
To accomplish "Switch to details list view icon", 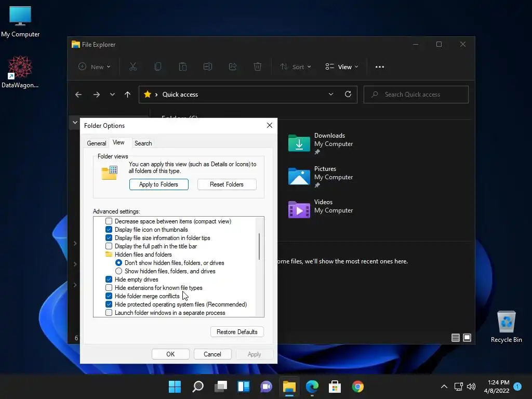I will (456, 338).
